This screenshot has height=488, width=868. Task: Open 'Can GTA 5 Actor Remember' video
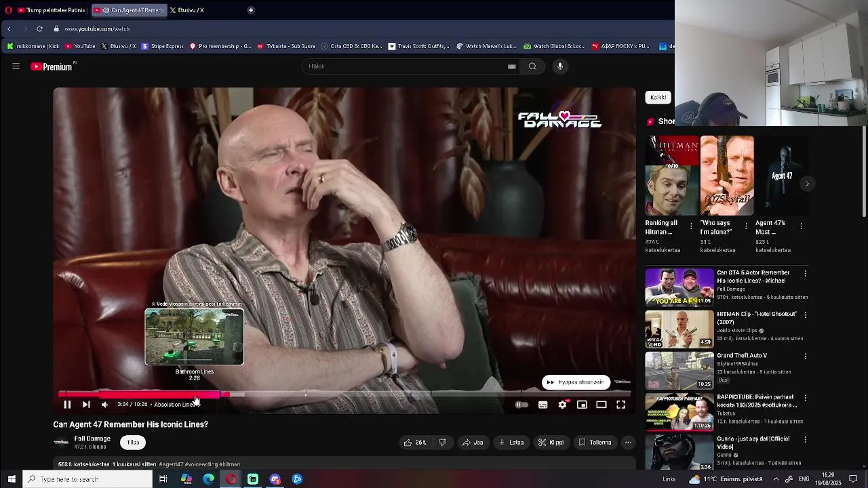coord(679,287)
